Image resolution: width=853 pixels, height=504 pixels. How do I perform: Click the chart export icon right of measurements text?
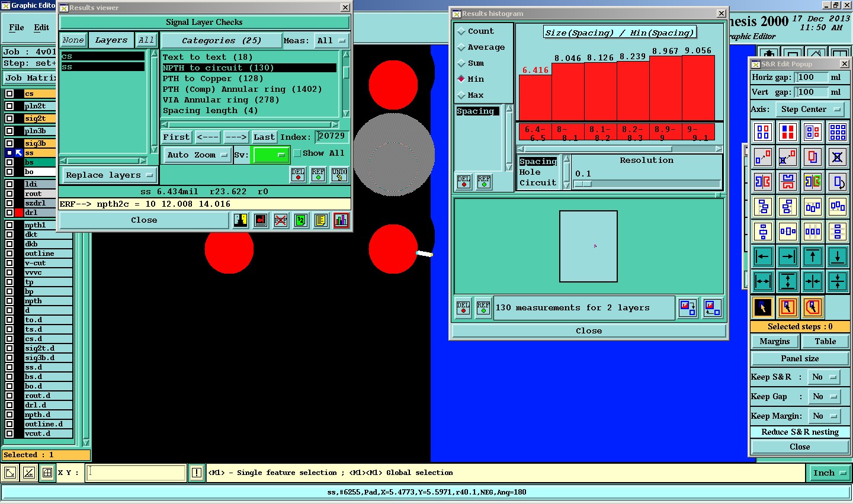pos(688,308)
